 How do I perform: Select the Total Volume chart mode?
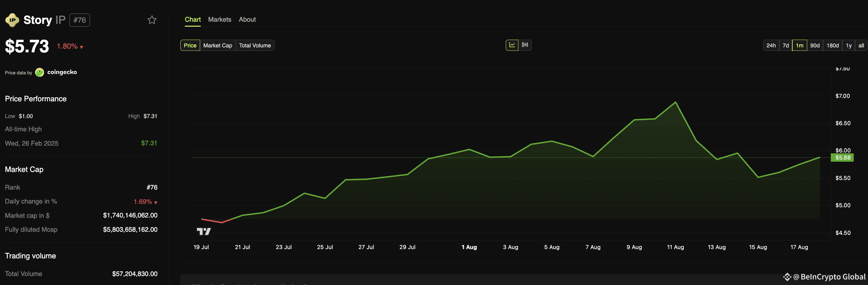[255, 46]
